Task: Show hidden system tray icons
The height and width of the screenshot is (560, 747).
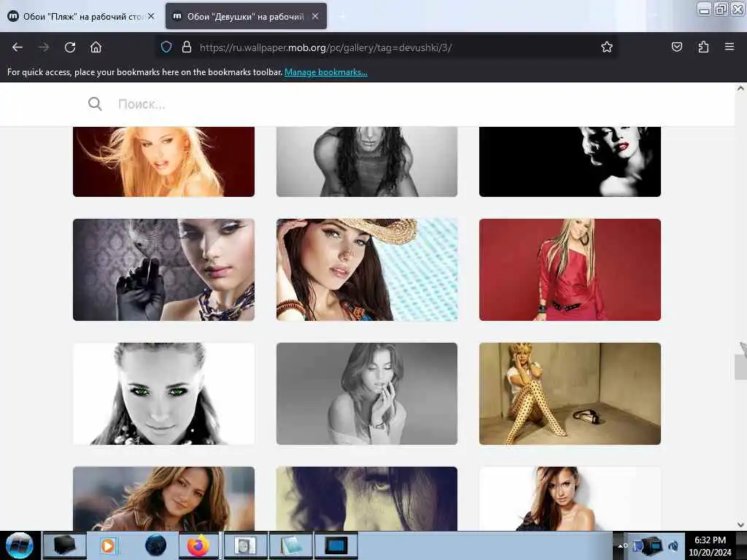Action: click(x=620, y=545)
